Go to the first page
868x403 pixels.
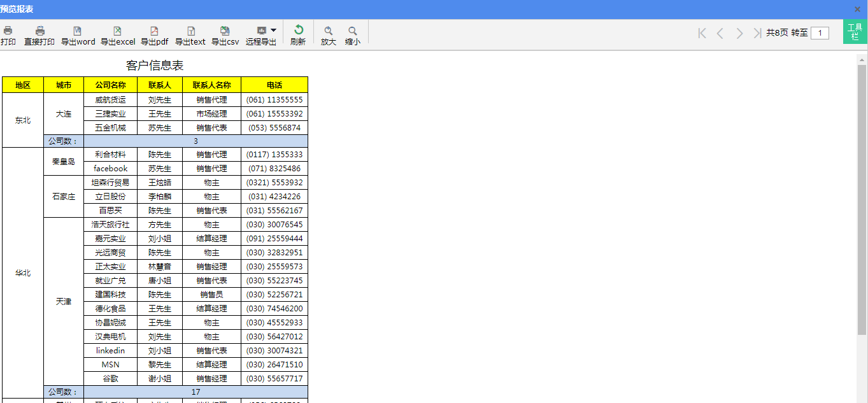tap(702, 33)
